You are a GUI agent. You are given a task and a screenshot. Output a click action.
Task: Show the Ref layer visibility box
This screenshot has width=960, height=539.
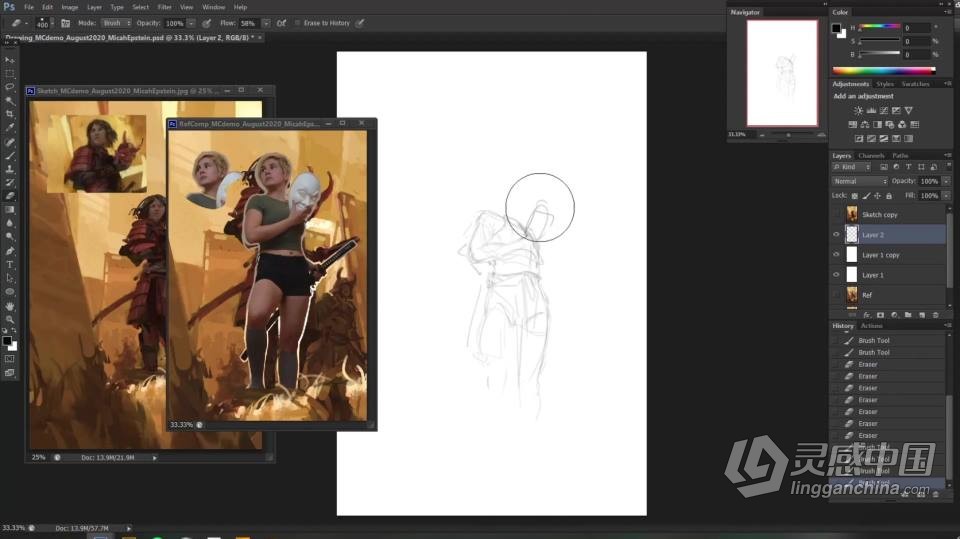click(836, 295)
